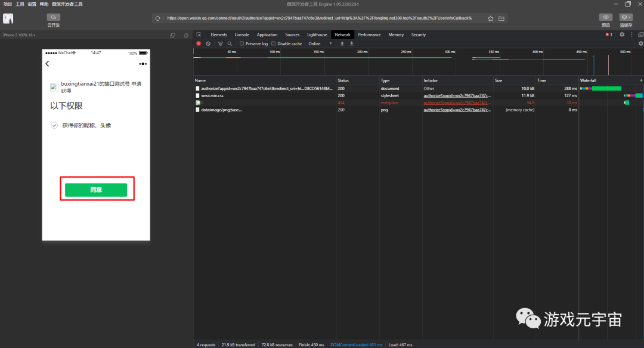644x348 pixels.
Task: Enable Preserve log checkbox
Action: click(x=242, y=44)
